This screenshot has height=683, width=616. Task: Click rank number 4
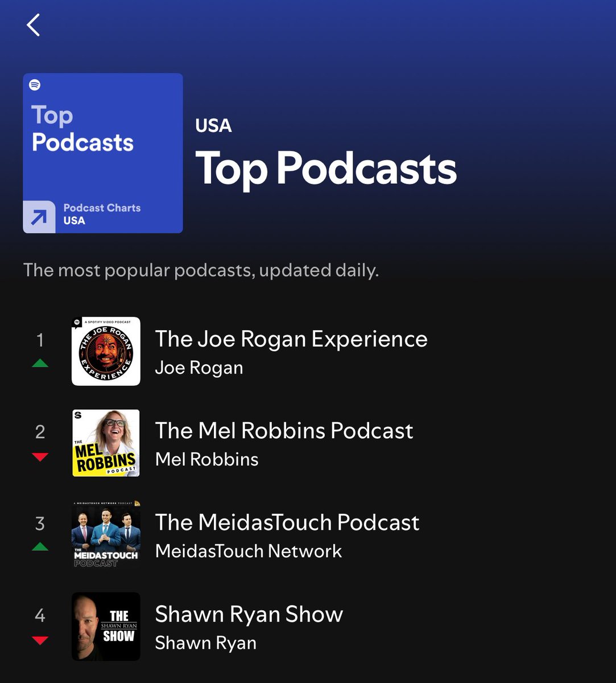[x=40, y=615]
